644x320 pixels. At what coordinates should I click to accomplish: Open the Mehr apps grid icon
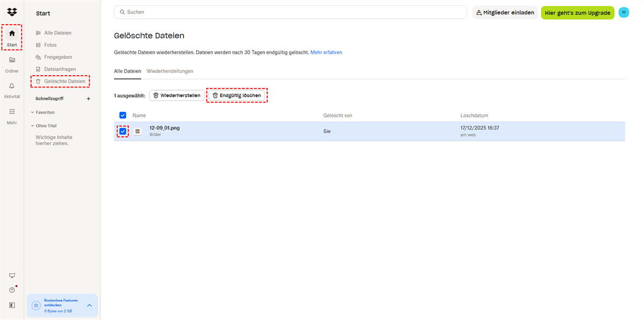click(12, 112)
